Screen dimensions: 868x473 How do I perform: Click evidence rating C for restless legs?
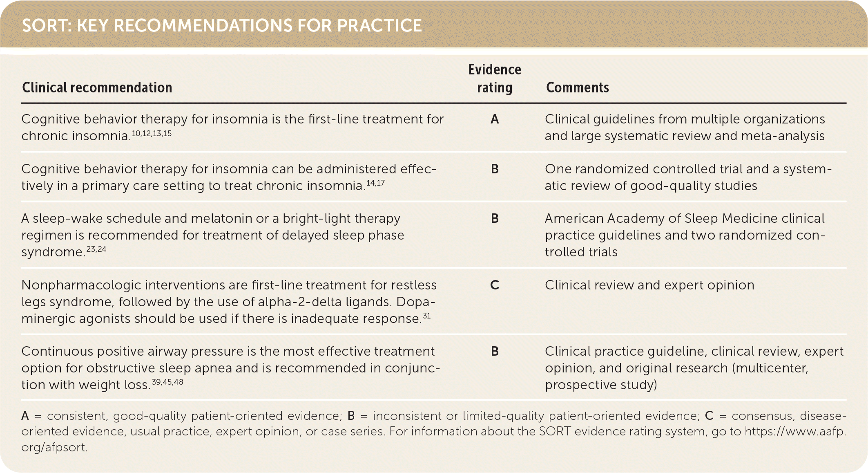coord(495,285)
